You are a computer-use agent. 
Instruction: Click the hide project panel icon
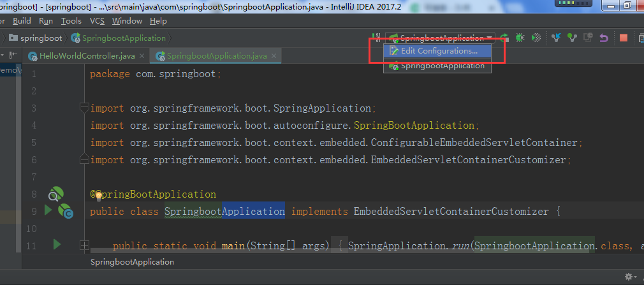coord(13,55)
